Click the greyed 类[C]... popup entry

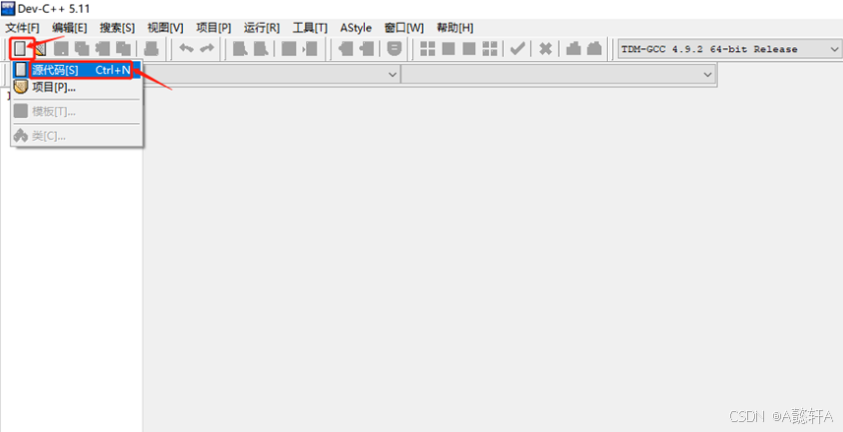(x=77, y=136)
